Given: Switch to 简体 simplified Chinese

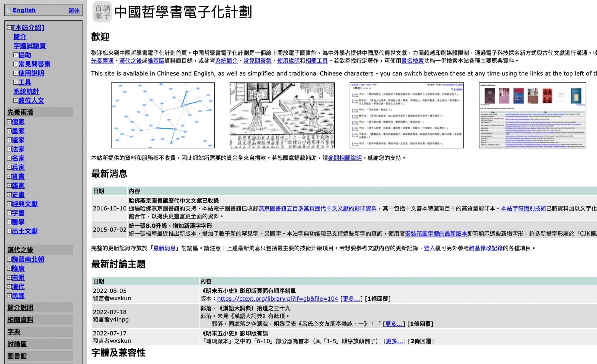Looking at the screenshot, I should [x=74, y=11].
